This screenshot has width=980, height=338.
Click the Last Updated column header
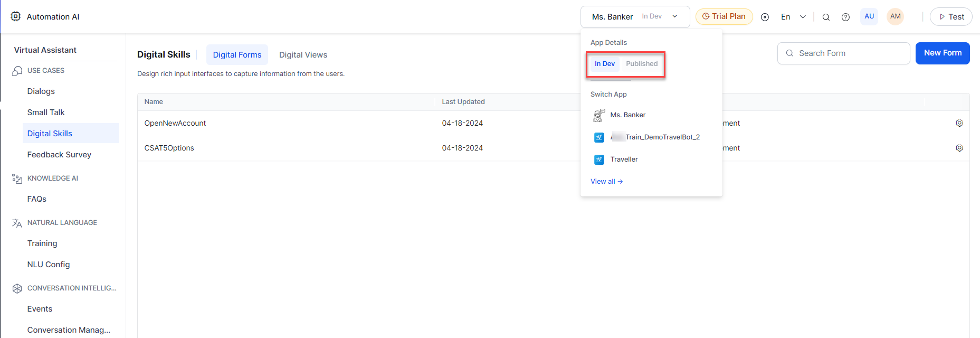pyautogui.click(x=463, y=102)
